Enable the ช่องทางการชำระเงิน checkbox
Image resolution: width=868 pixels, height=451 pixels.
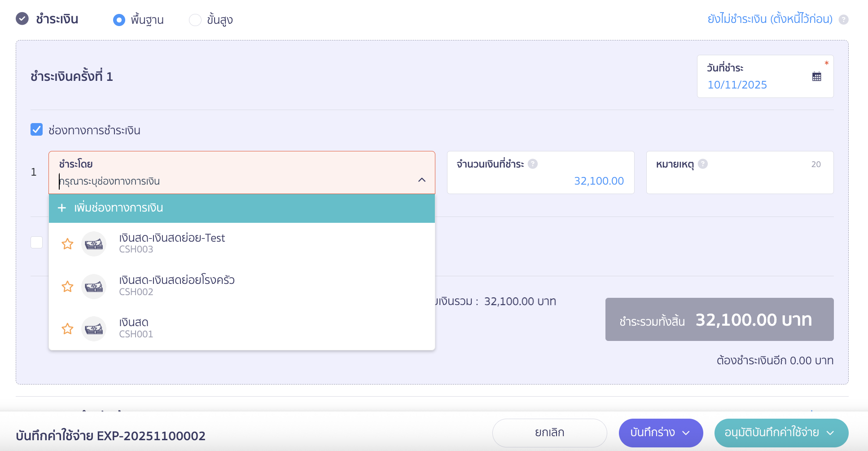[36, 130]
